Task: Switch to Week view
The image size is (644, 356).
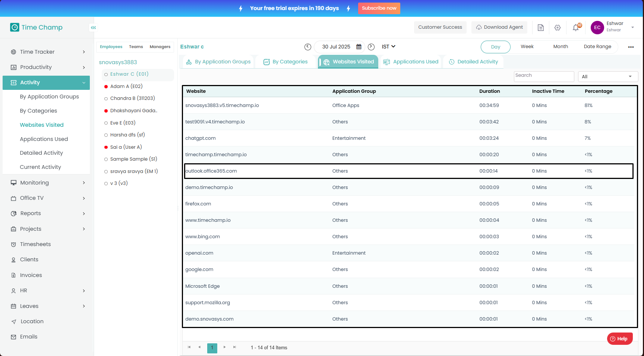Action: click(x=527, y=47)
